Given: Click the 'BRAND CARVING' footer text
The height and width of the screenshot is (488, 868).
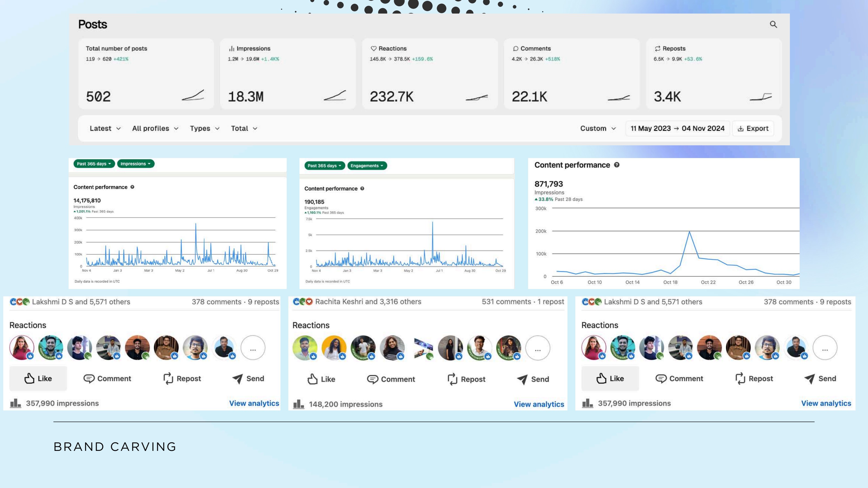Looking at the screenshot, I should pyautogui.click(x=115, y=447).
